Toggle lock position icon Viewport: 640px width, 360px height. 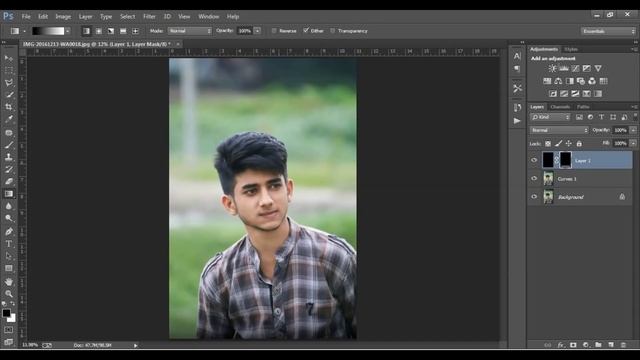[568, 144]
